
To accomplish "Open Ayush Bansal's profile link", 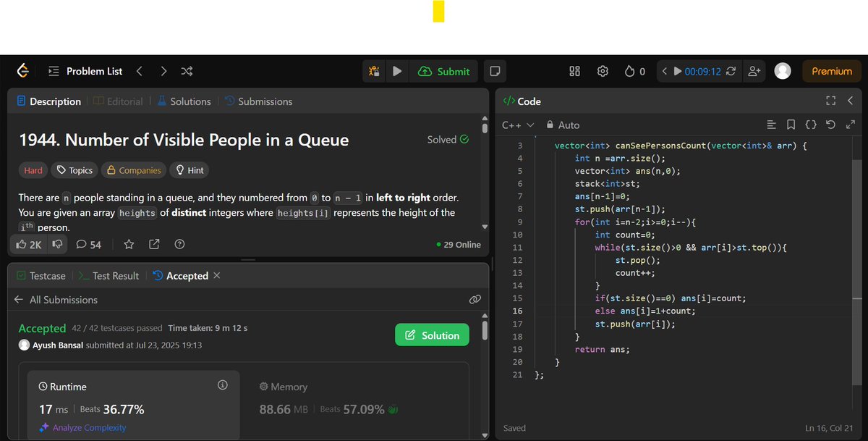I will click(57, 345).
